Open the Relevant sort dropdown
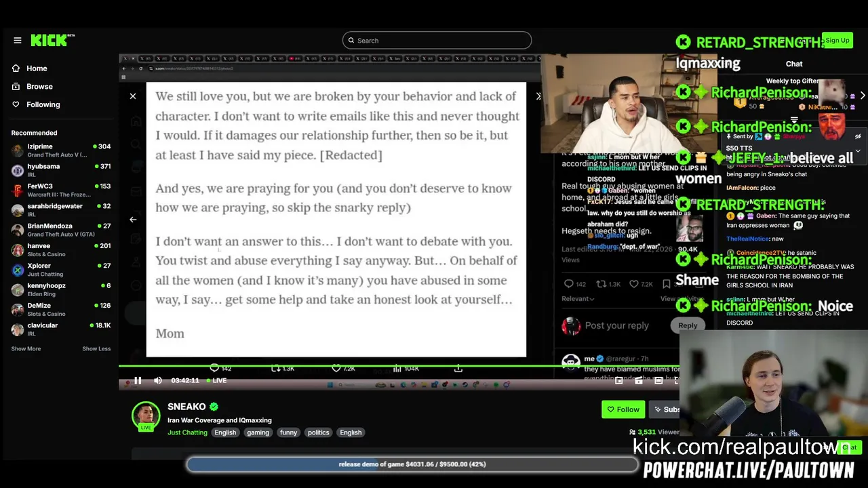Viewport: 868px width, 488px height. 578,298
